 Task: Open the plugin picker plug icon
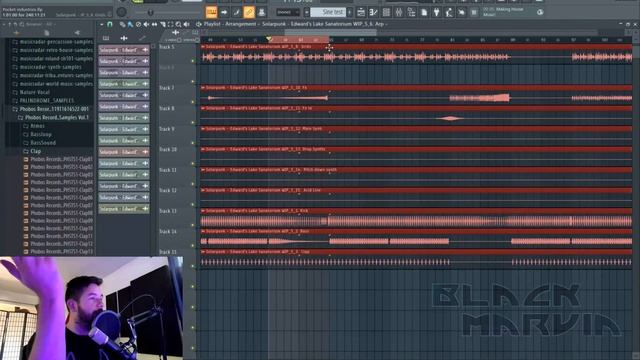[436, 13]
